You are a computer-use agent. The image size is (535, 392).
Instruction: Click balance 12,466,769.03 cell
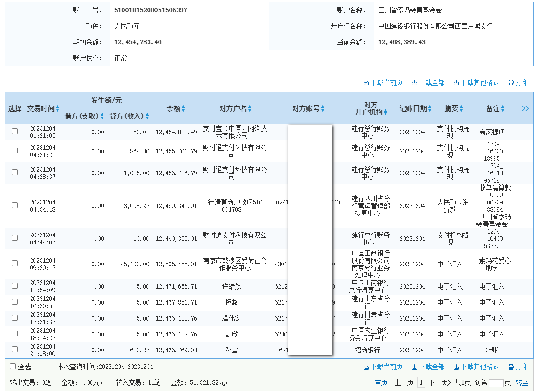(176, 351)
